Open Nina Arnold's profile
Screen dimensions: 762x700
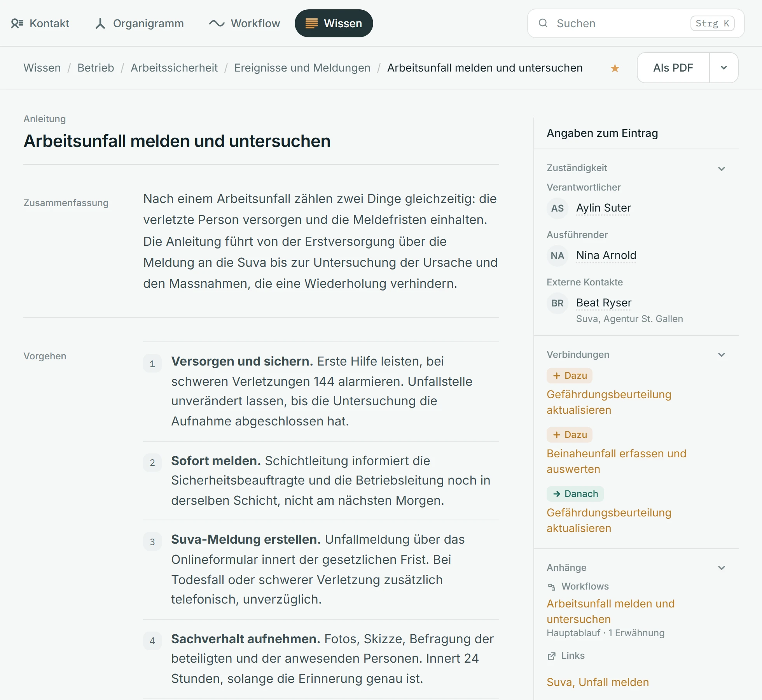tap(606, 255)
